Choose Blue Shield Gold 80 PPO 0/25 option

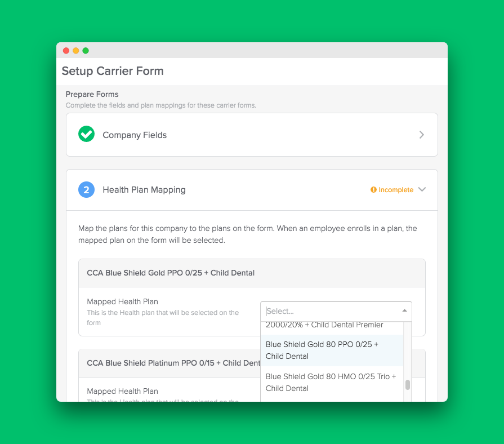tap(332, 350)
